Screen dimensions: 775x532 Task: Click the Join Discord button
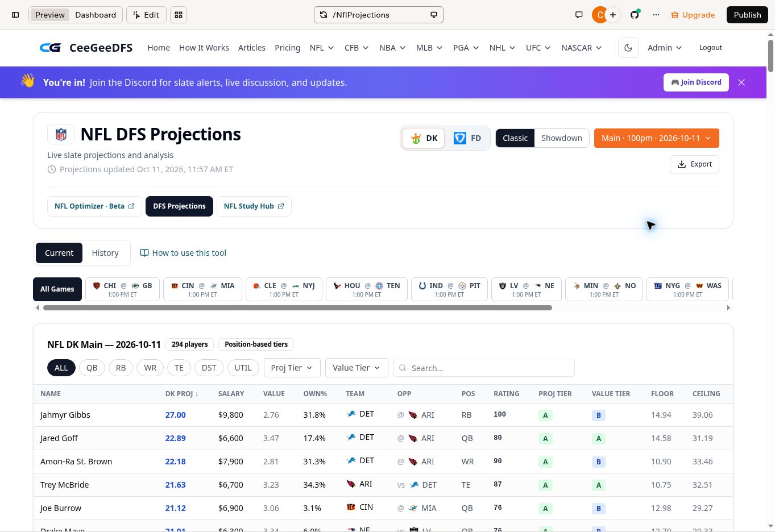(697, 82)
